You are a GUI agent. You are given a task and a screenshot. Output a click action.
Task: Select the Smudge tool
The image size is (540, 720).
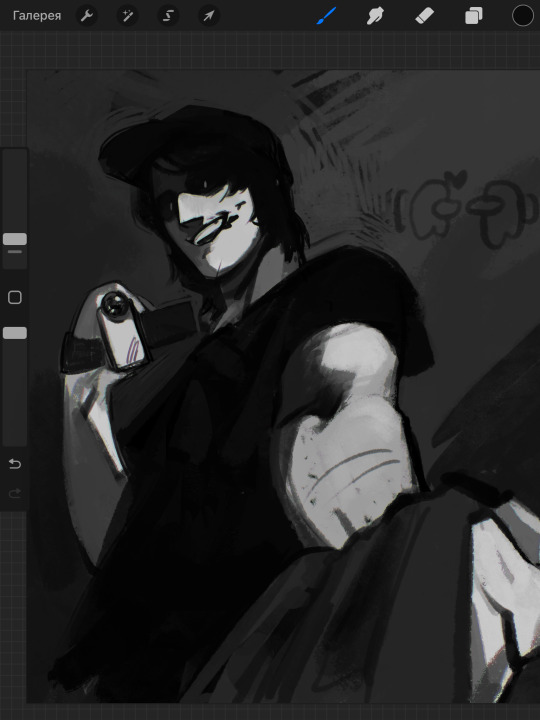coord(375,16)
